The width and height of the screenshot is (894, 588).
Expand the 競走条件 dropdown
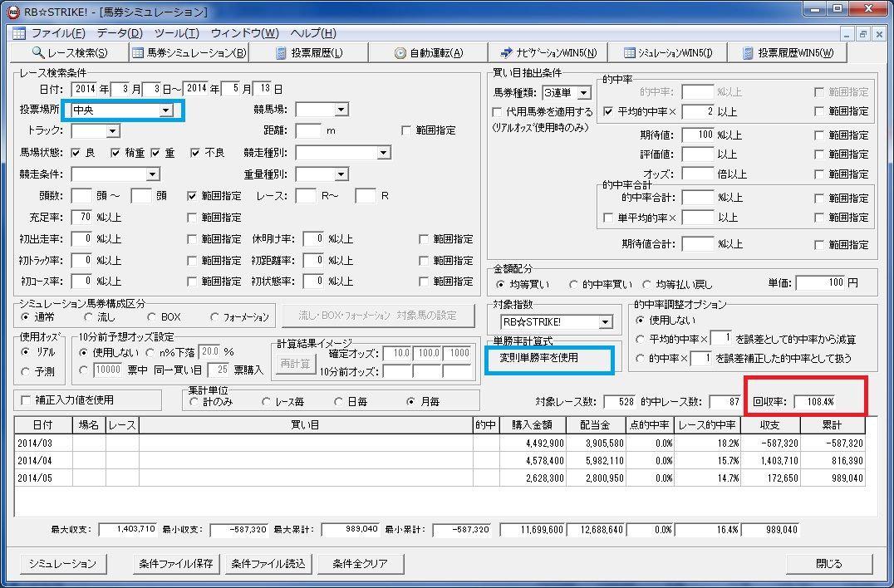(152, 174)
